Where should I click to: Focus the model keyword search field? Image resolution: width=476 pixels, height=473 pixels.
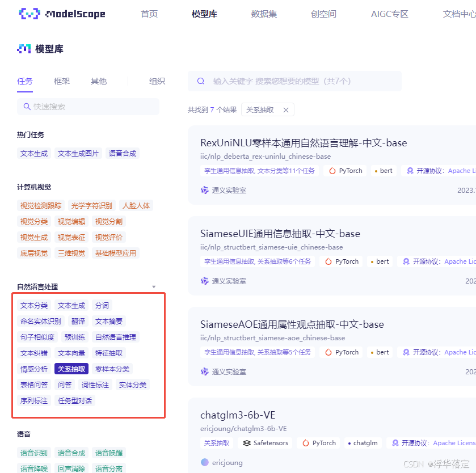294,81
